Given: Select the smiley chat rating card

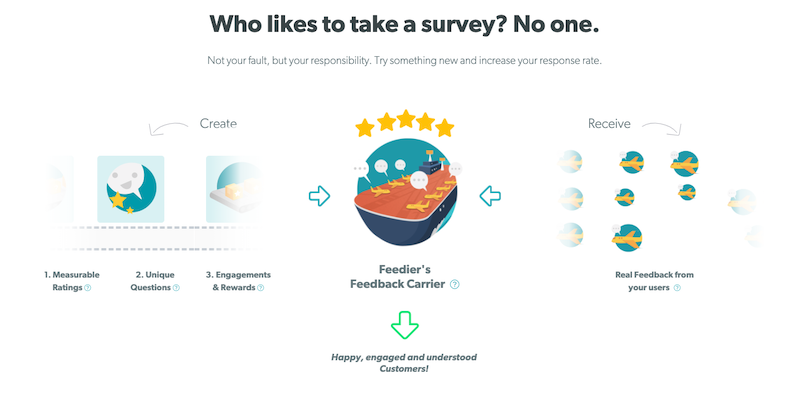Looking at the screenshot, I should [128, 188].
